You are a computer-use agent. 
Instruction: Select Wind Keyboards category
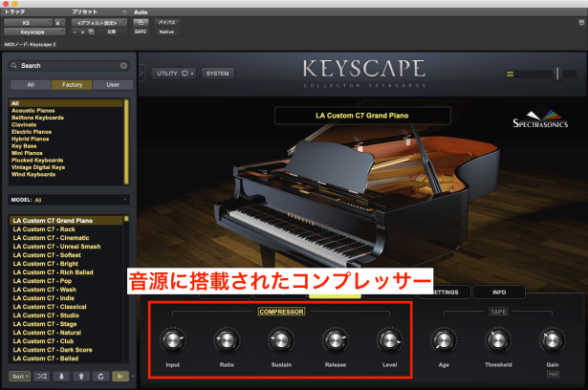tap(33, 175)
